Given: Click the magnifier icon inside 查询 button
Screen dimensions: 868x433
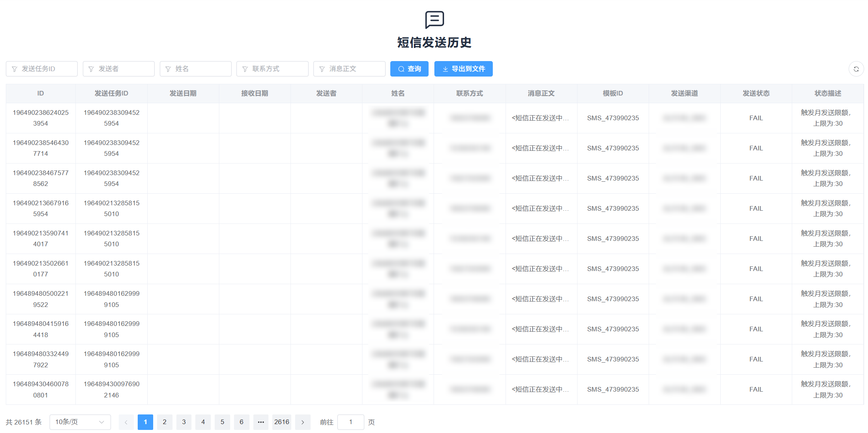Looking at the screenshot, I should [x=402, y=69].
